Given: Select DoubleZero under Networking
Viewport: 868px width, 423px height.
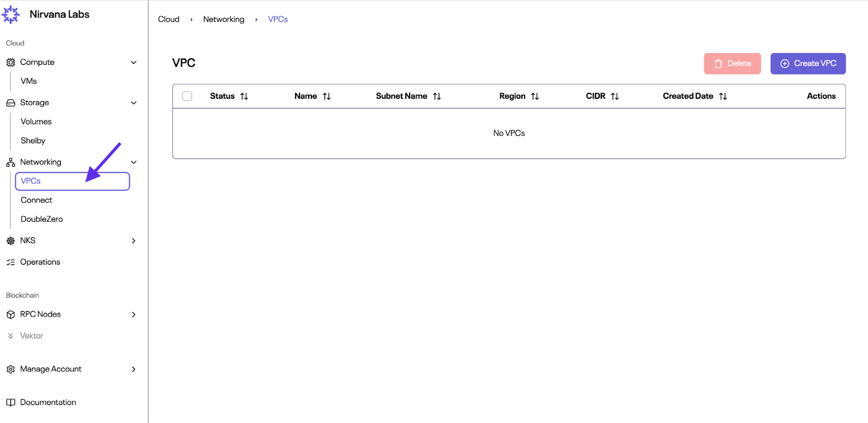Looking at the screenshot, I should click(x=42, y=219).
